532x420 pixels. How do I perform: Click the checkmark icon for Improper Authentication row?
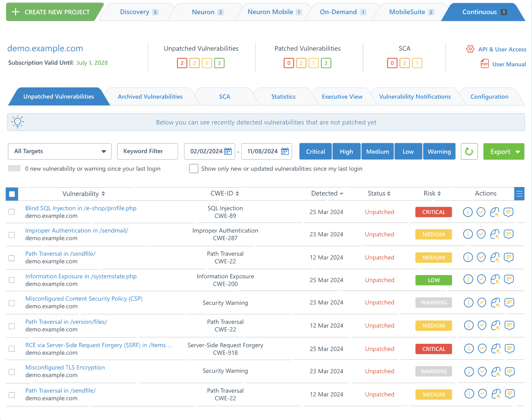pos(481,234)
